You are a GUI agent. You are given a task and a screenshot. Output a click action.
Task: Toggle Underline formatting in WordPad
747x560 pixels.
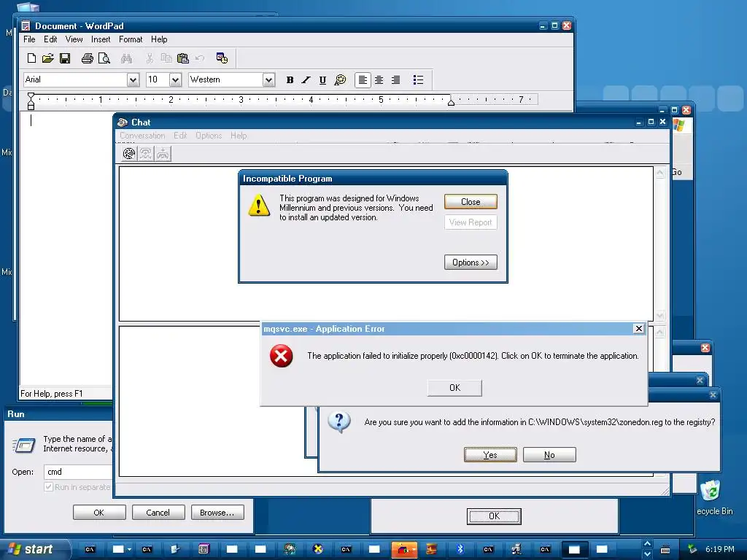(x=322, y=80)
